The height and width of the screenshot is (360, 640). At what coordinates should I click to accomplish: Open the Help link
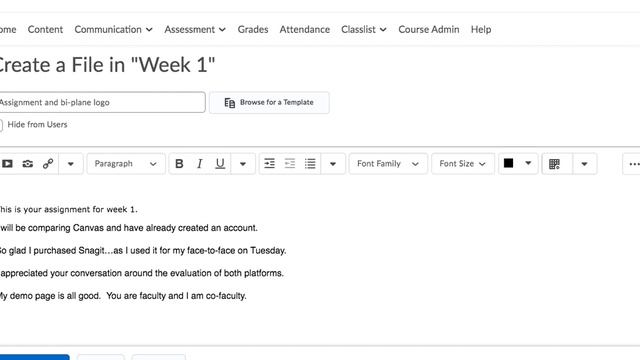point(481,29)
